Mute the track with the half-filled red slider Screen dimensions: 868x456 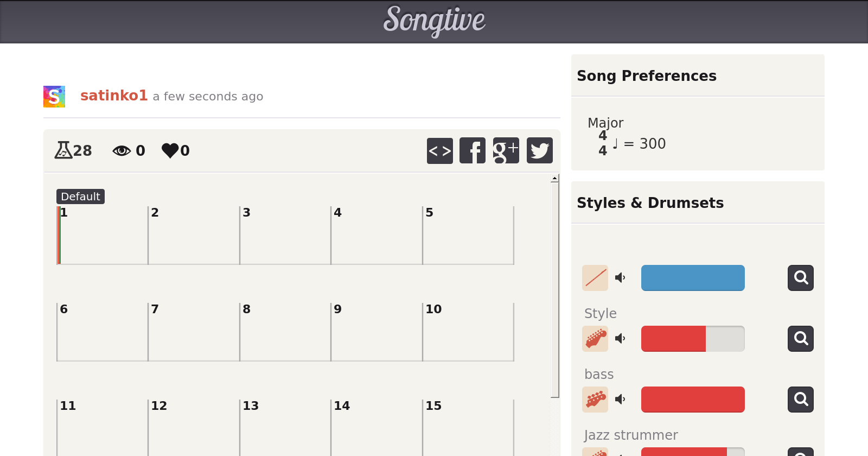620,339
